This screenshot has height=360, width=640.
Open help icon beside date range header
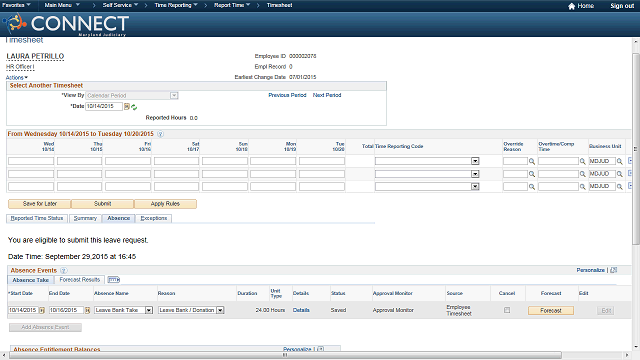tap(160, 134)
